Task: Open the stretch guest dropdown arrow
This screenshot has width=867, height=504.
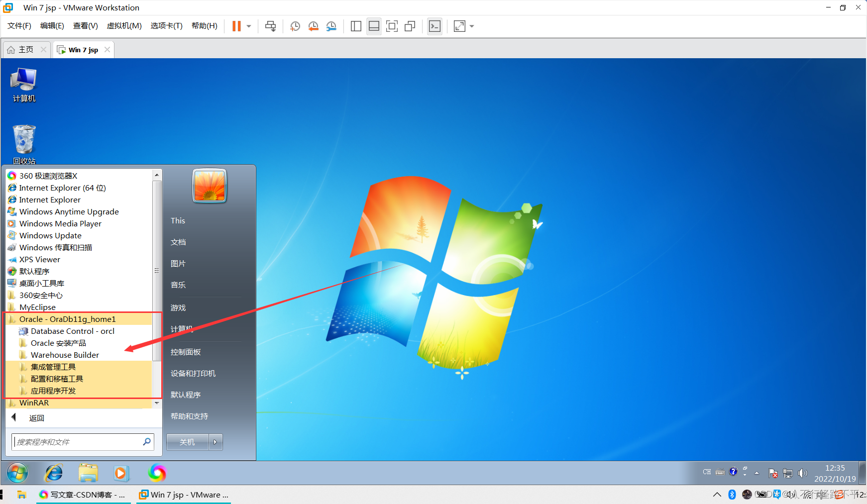Action: [x=472, y=26]
